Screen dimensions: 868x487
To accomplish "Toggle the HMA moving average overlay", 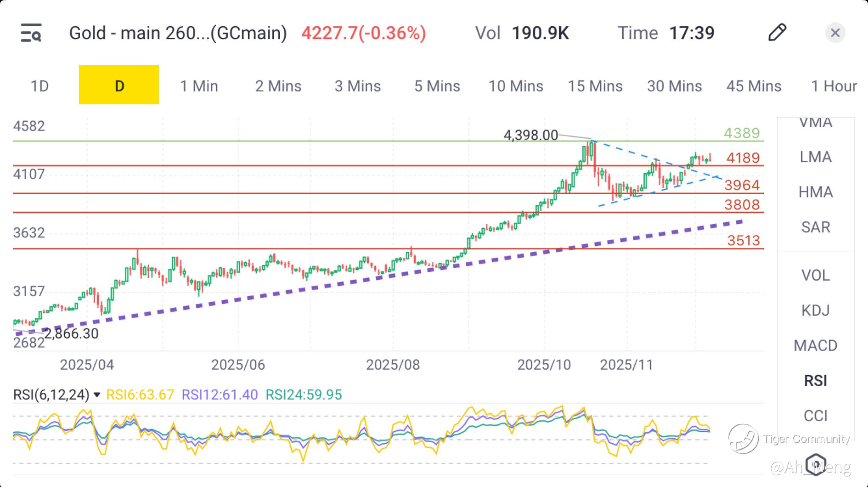I will click(815, 192).
